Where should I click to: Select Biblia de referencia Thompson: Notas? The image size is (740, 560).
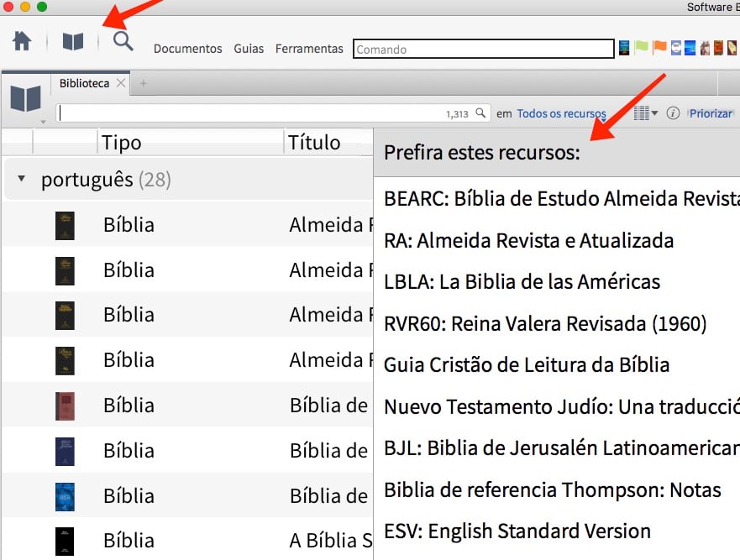(553, 489)
